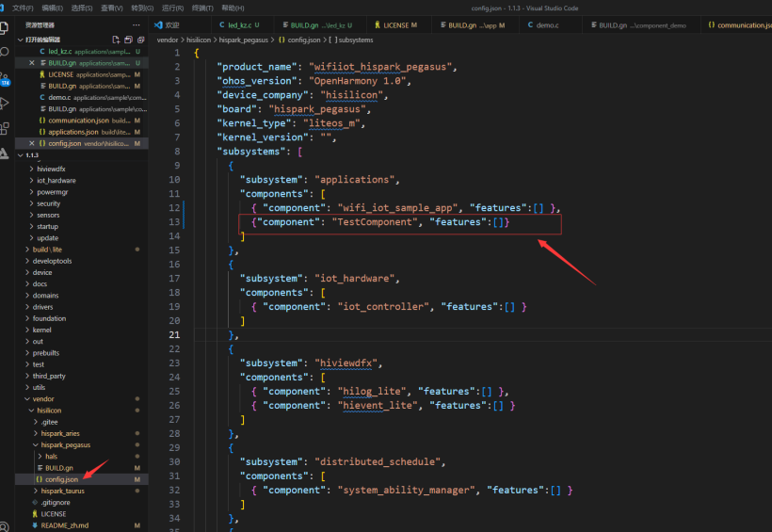Open the Extensions view in activity bar

[5, 129]
